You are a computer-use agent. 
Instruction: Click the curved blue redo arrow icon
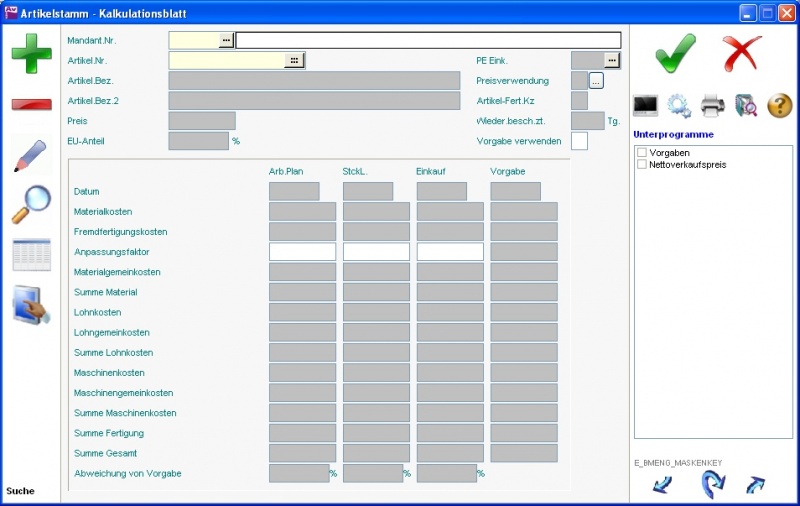(712, 485)
